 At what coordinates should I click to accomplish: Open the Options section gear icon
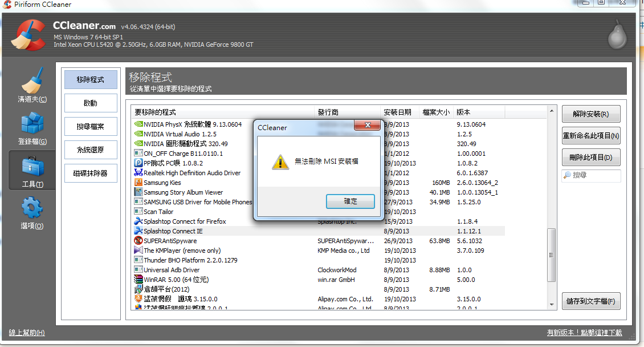click(32, 208)
